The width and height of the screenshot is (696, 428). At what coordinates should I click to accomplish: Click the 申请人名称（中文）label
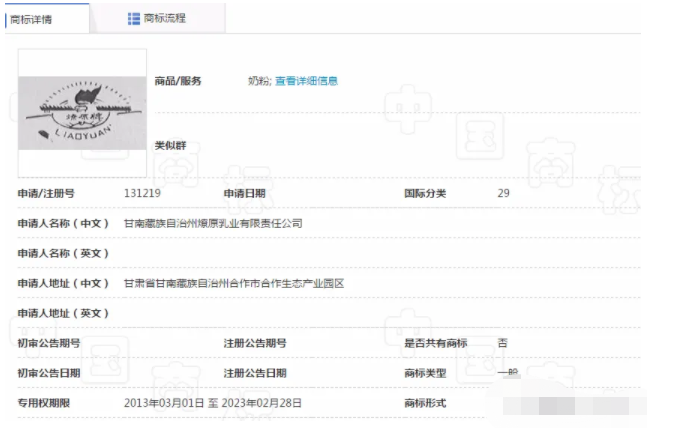(63, 223)
